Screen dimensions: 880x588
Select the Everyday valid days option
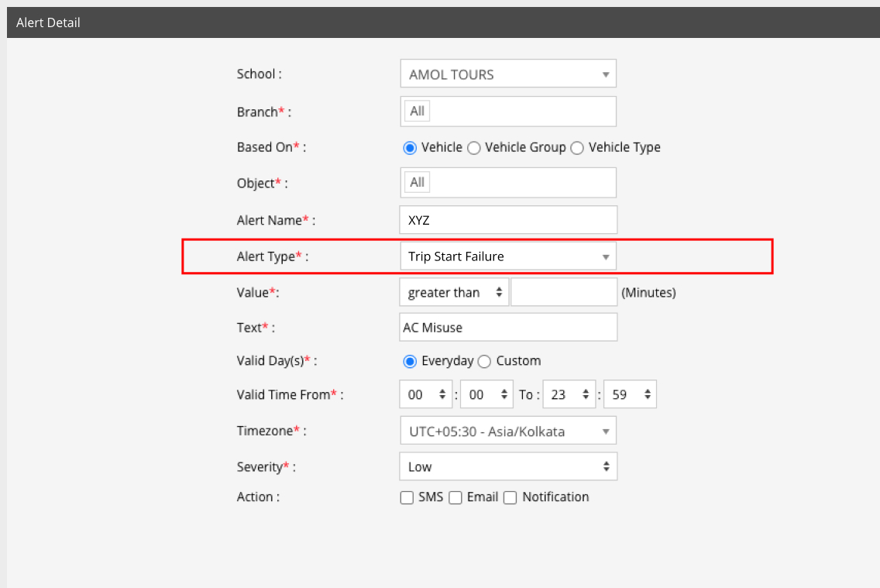coord(411,362)
